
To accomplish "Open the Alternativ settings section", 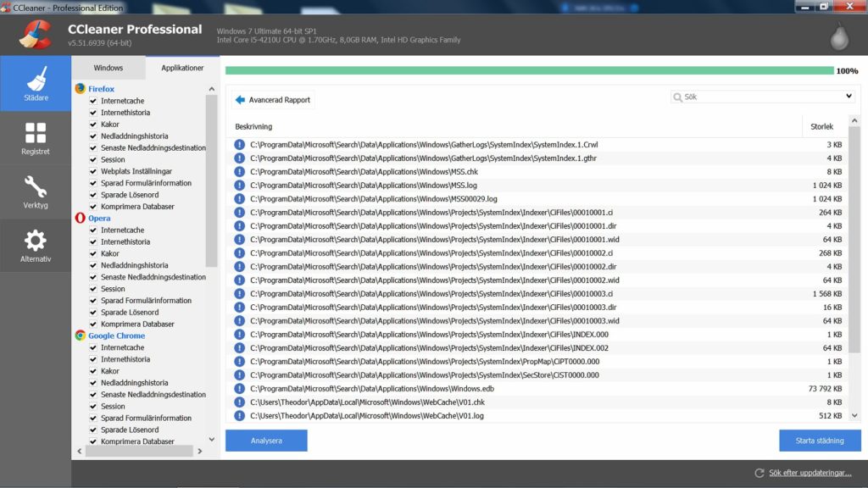I will tap(36, 245).
